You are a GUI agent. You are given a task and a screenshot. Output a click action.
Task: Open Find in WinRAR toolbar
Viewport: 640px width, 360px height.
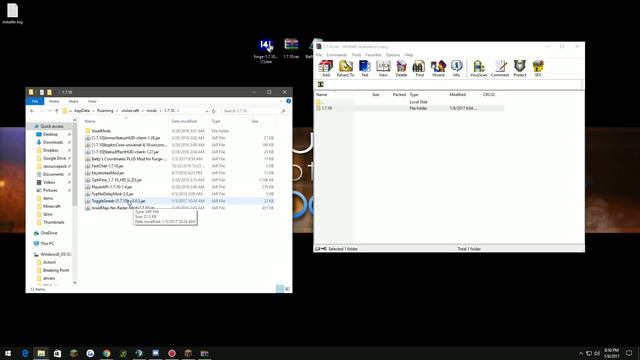tap(419, 68)
